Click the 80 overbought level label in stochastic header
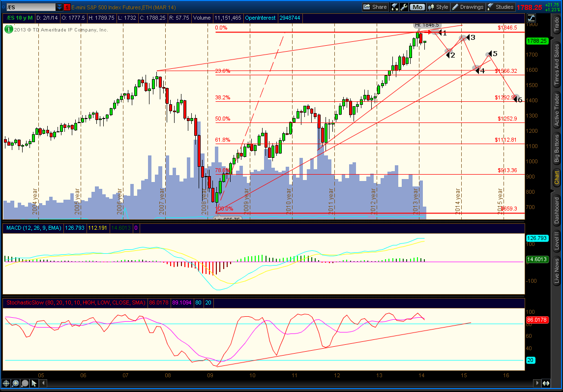 tap(198, 302)
